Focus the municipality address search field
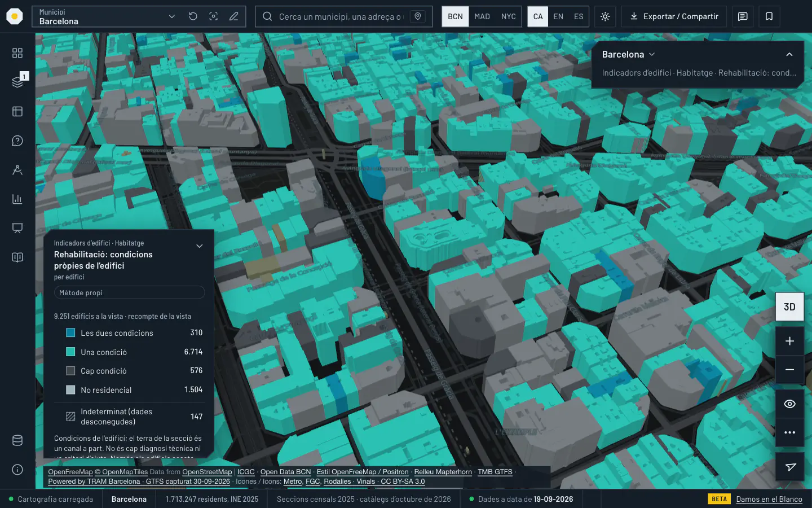The image size is (812, 508). [x=340, y=16]
